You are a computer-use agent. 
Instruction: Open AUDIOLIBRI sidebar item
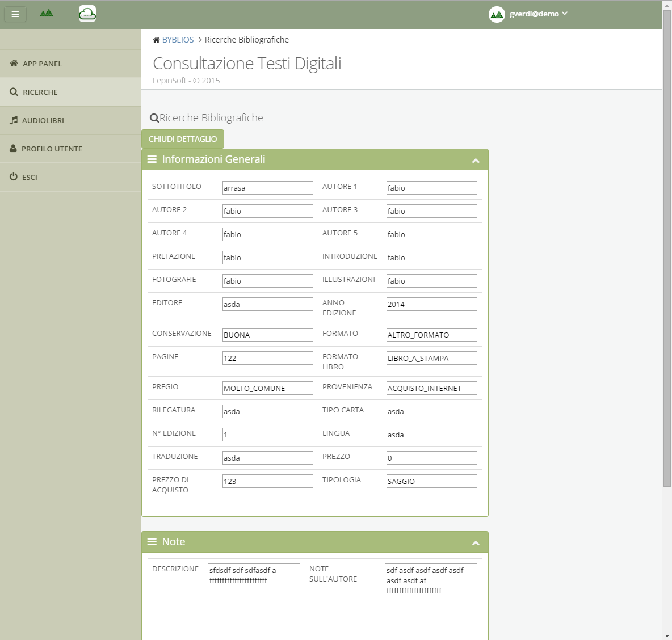(70, 120)
